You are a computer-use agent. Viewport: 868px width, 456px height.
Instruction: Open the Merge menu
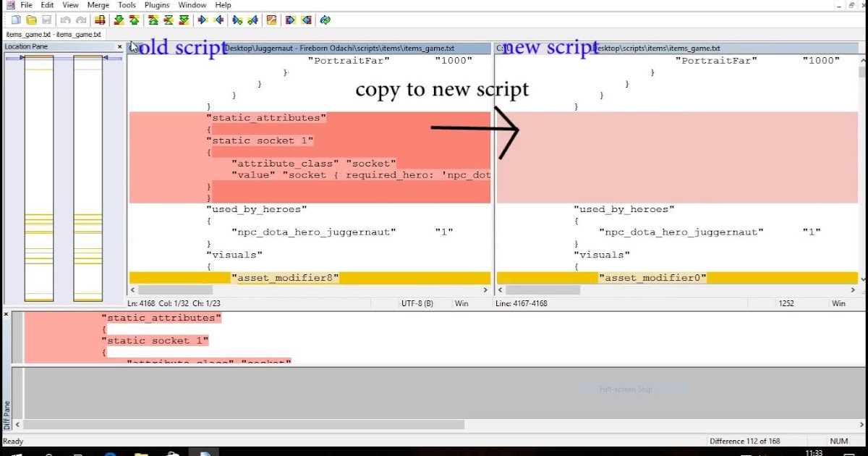tap(98, 5)
